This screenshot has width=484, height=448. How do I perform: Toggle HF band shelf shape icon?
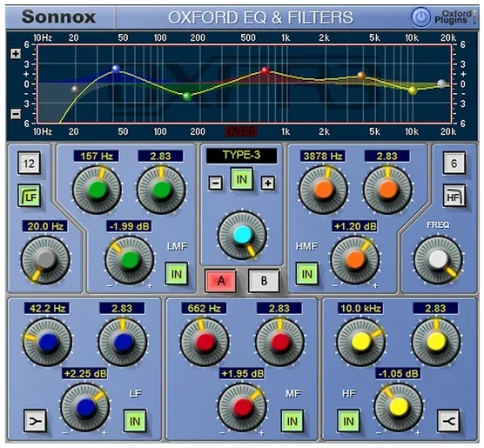pyautogui.click(x=449, y=420)
